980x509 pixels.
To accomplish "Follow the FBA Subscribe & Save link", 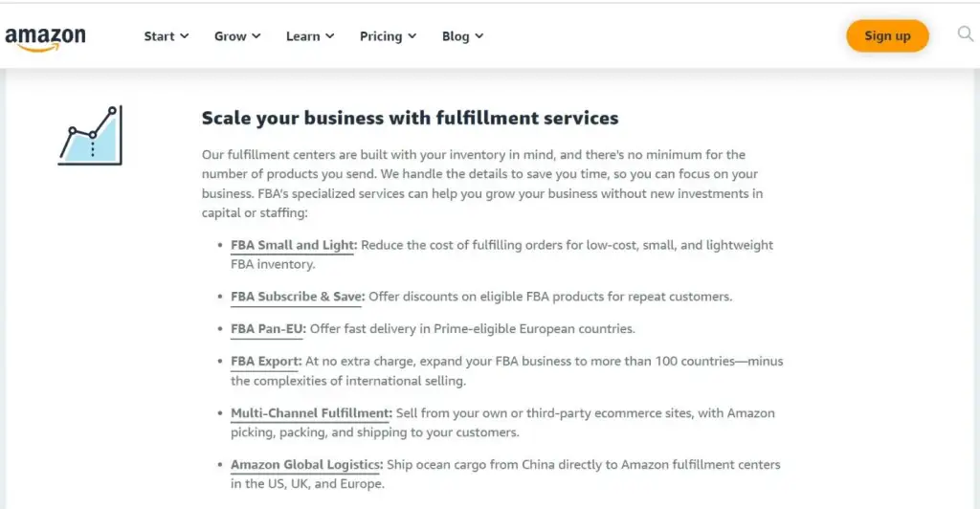I will (297, 297).
